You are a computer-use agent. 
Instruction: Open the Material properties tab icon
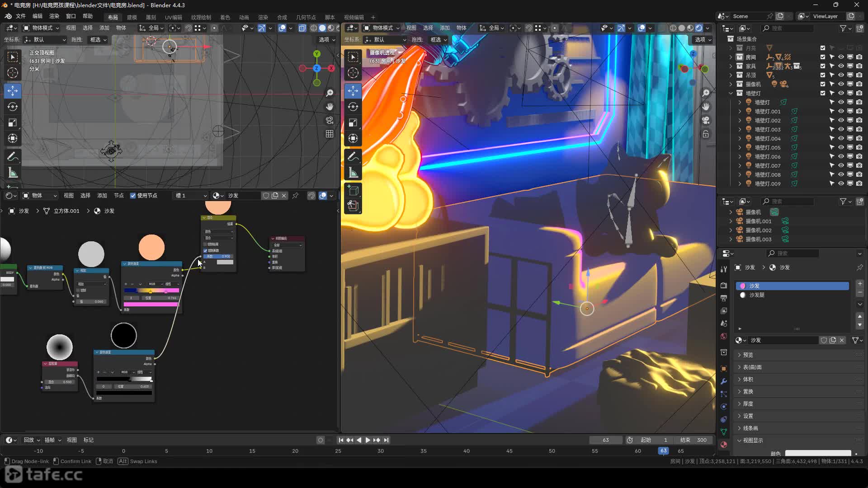[724, 445]
